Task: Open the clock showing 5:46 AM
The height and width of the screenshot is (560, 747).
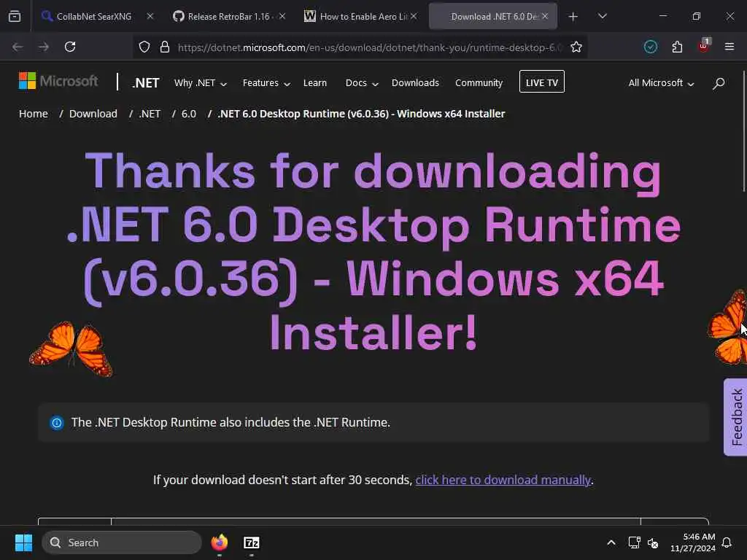Action: point(693,542)
